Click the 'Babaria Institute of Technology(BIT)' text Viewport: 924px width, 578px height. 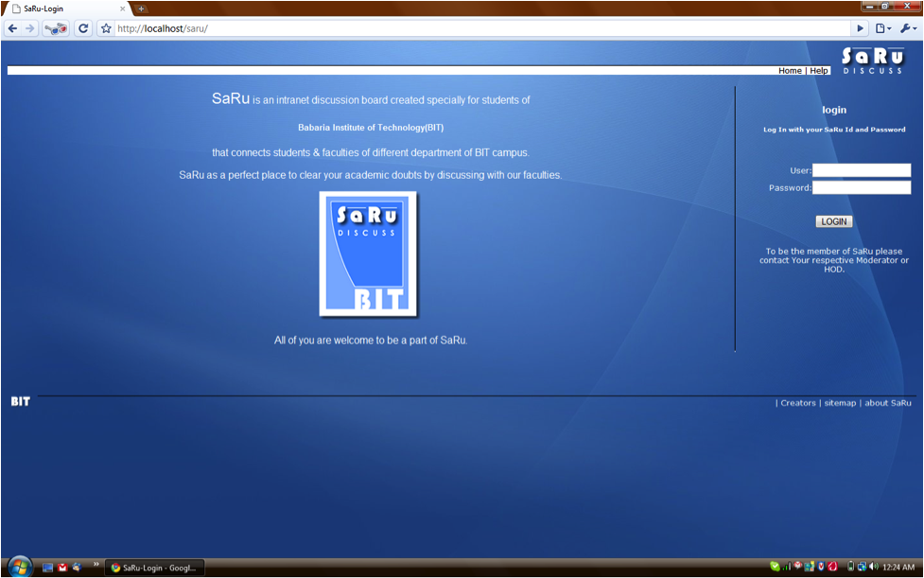point(371,128)
